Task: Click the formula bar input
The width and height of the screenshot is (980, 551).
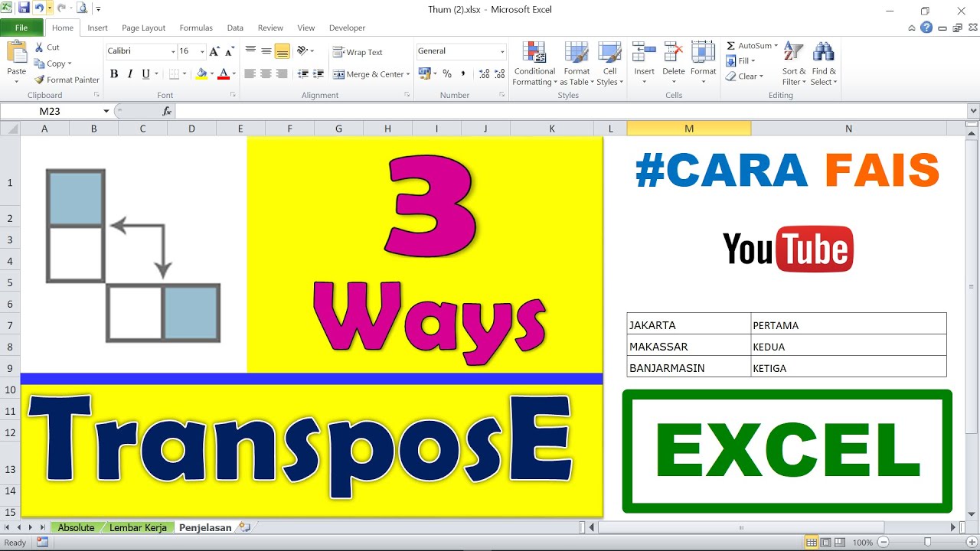Action: [571, 111]
